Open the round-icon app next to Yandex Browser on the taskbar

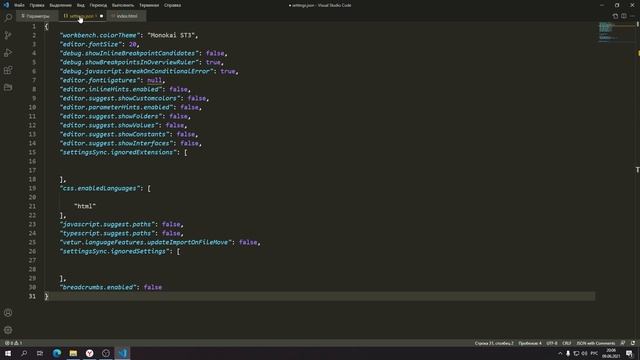point(106,353)
